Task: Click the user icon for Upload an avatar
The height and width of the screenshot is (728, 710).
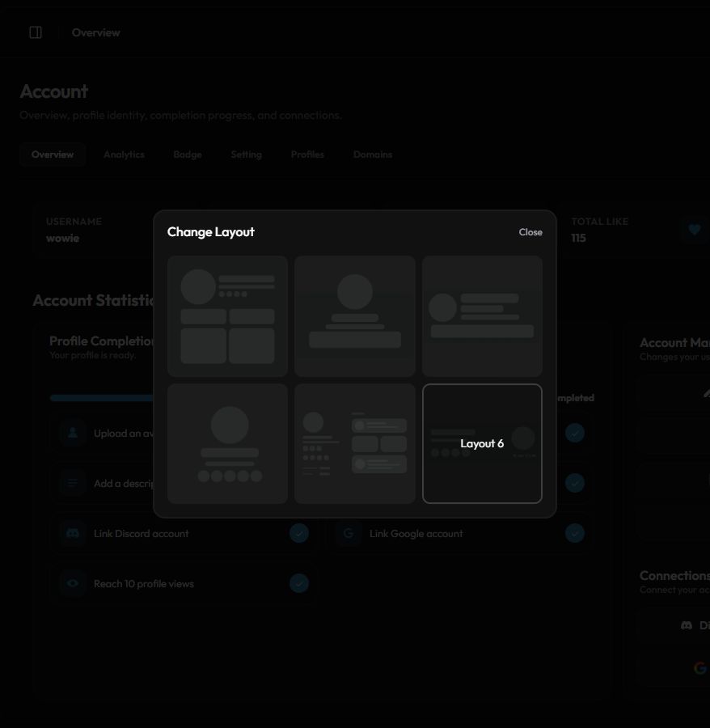Action: 73,433
